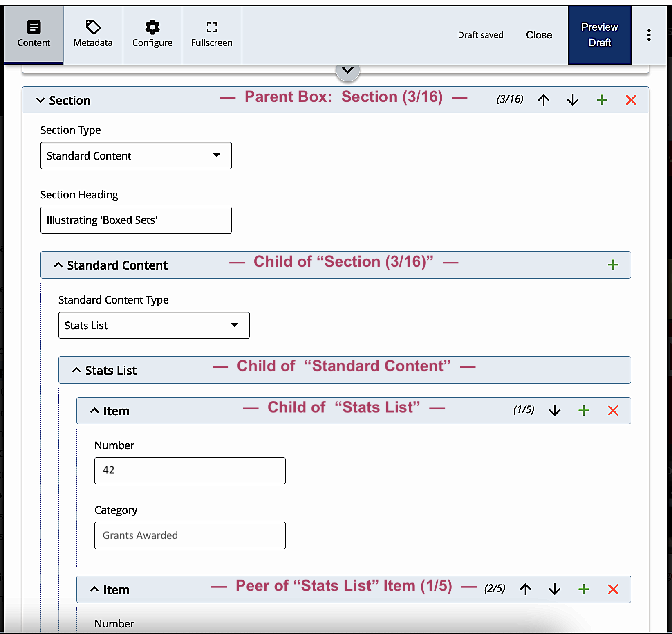672x634 pixels.
Task: Collapse Item (1/5) chevron
Action: tap(94, 411)
